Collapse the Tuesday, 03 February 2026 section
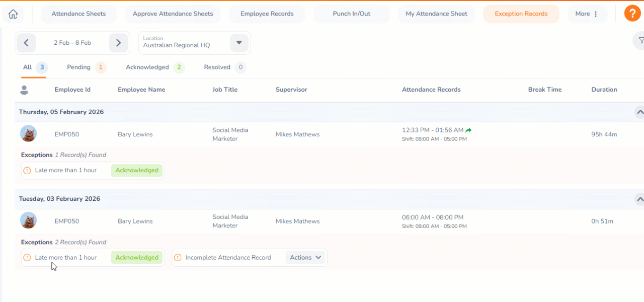Screen dimensions: 644x302 [639, 199]
